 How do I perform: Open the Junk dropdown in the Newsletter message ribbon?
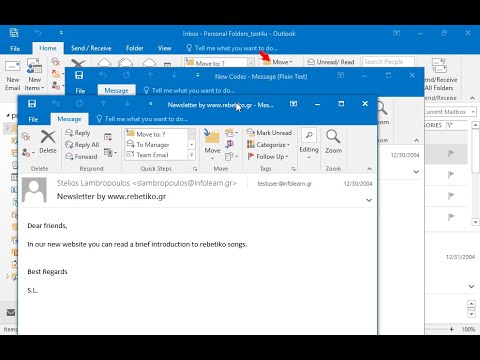coord(28,153)
